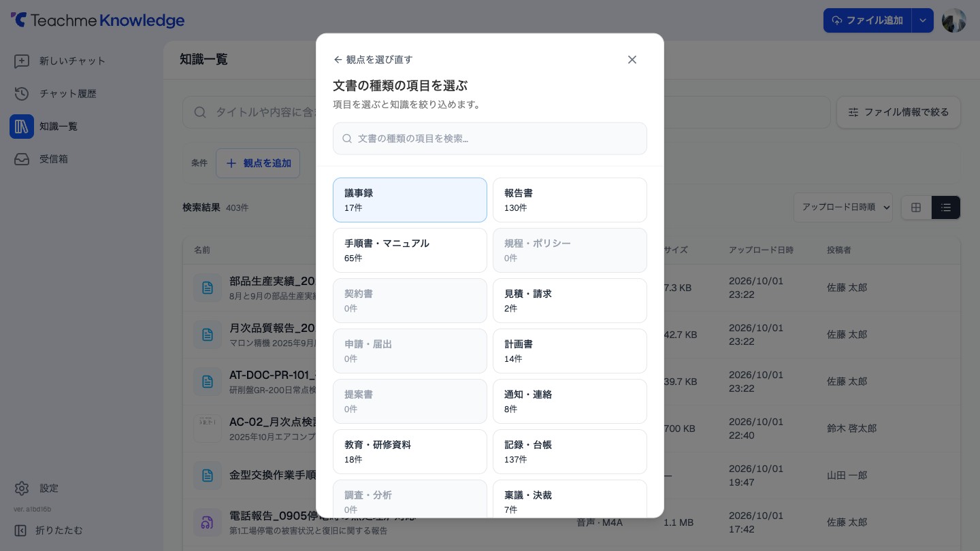
Task: Click the ファイル追加 upload button
Action: [x=867, y=20]
